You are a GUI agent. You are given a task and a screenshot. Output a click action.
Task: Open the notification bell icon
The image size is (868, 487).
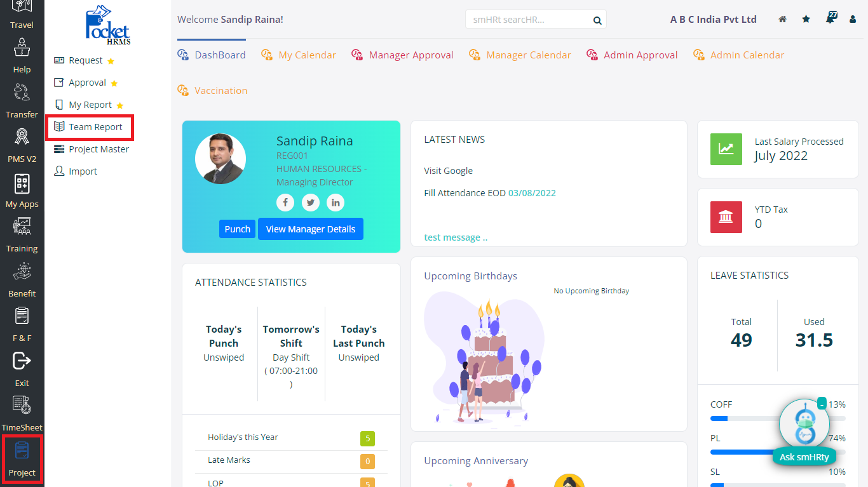click(x=830, y=19)
